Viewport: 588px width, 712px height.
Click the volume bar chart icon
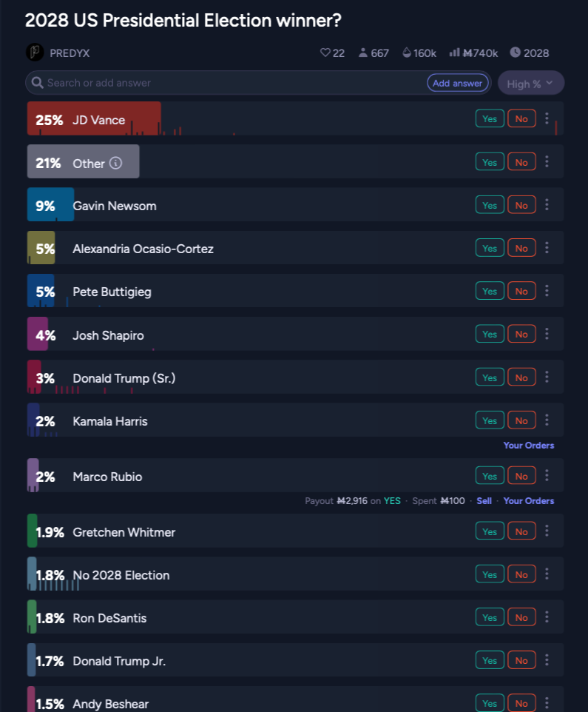click(x=454, y=53)
